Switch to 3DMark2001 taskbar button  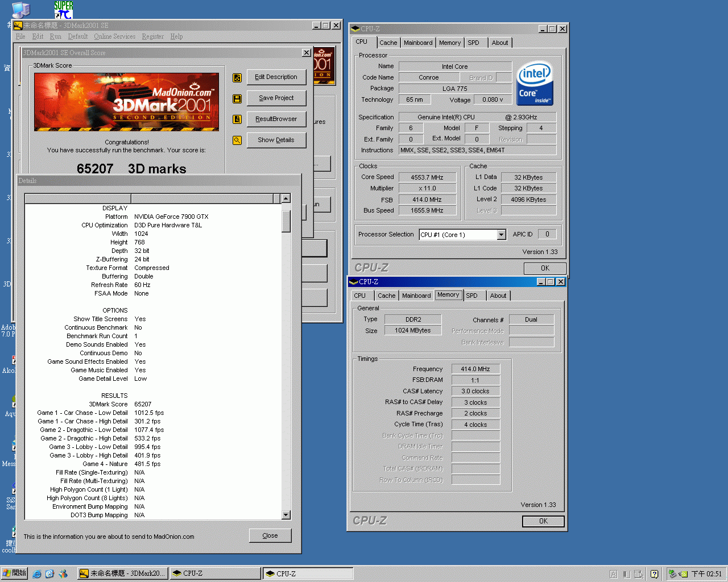pos(123,573)
